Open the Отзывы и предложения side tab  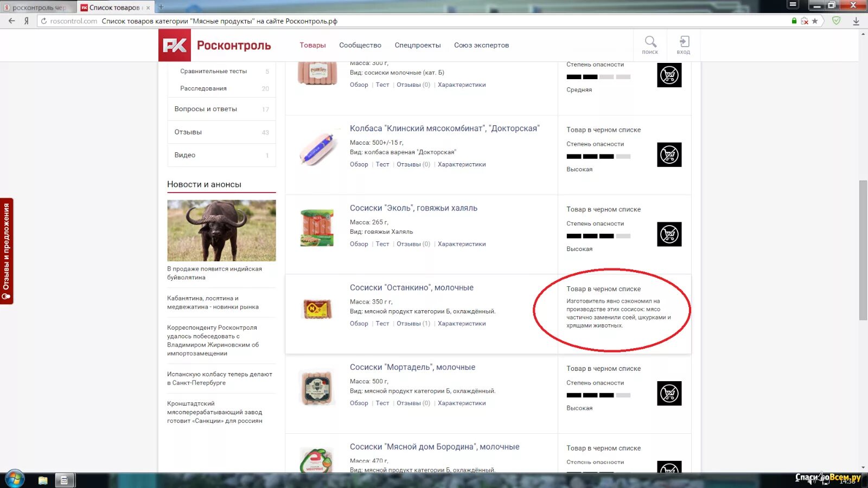click(x=7, y=251)
